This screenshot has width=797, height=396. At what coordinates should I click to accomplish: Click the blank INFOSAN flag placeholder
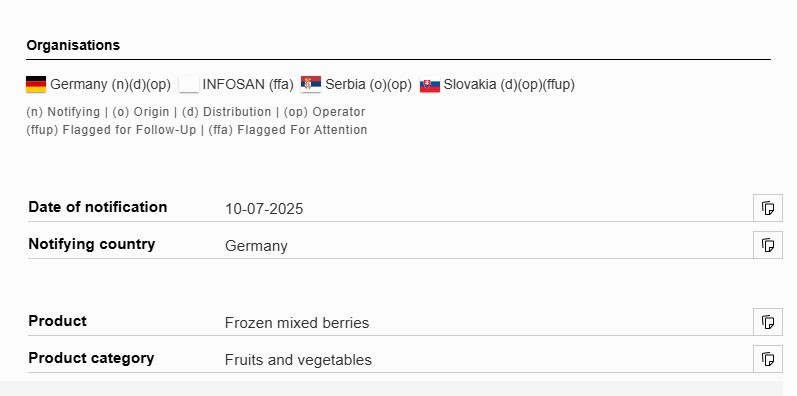click(189, 84)
